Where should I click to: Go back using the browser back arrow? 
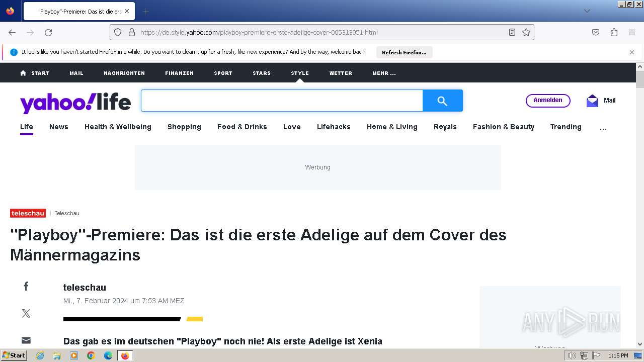pos(12,32)
